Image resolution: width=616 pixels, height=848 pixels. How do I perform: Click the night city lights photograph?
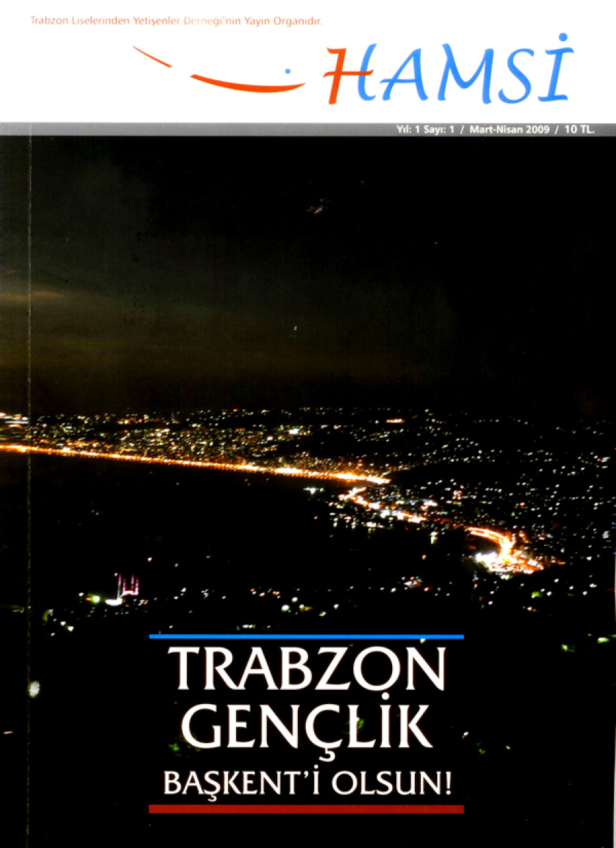click(x=308, y=492)
